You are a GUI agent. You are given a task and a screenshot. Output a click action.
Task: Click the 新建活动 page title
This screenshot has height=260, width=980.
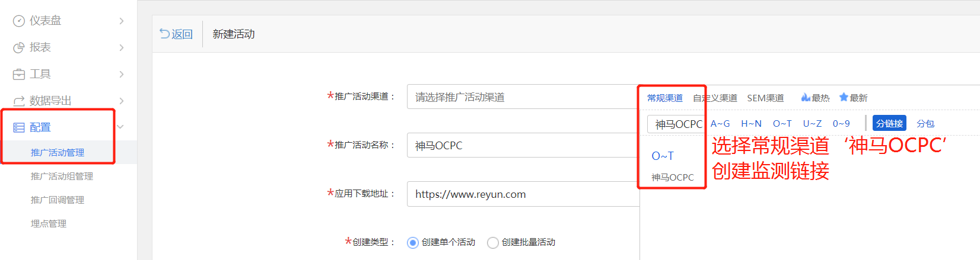click(x=234, y=34)
